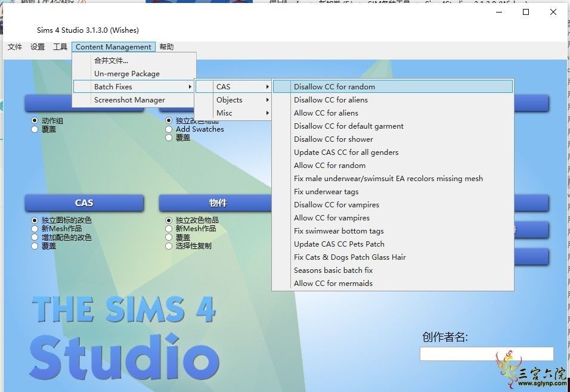This screenshot has height=392, width=570.
Task: Choose 合并文件... from the Content Management menu
Action: tap(135, 61)
